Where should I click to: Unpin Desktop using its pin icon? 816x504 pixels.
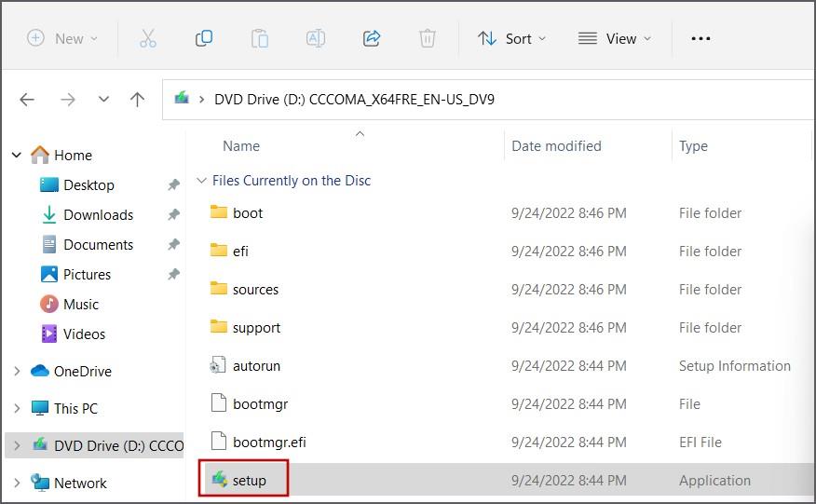(174, 184)
